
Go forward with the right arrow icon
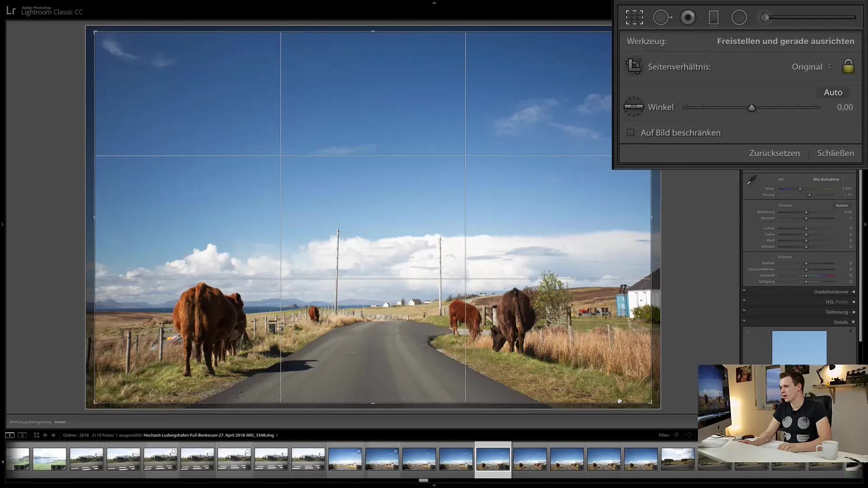pyautogui.click(x=53, y=435)
